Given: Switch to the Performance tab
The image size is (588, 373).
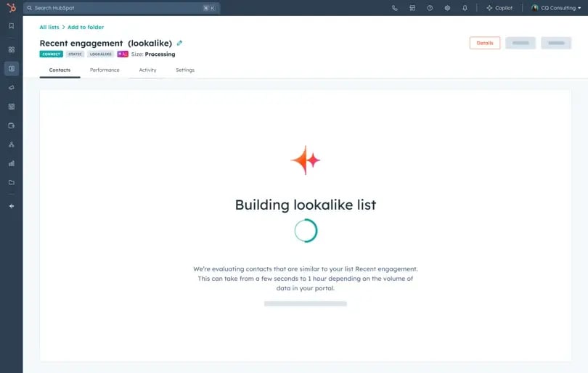Looking at the screenshot, I should [105, 70].
